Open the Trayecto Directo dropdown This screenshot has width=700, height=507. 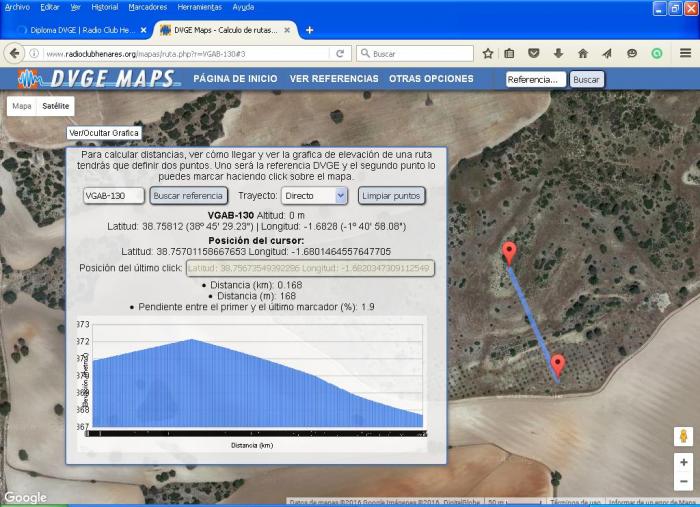pyautogui.click(x=314, y=196)
